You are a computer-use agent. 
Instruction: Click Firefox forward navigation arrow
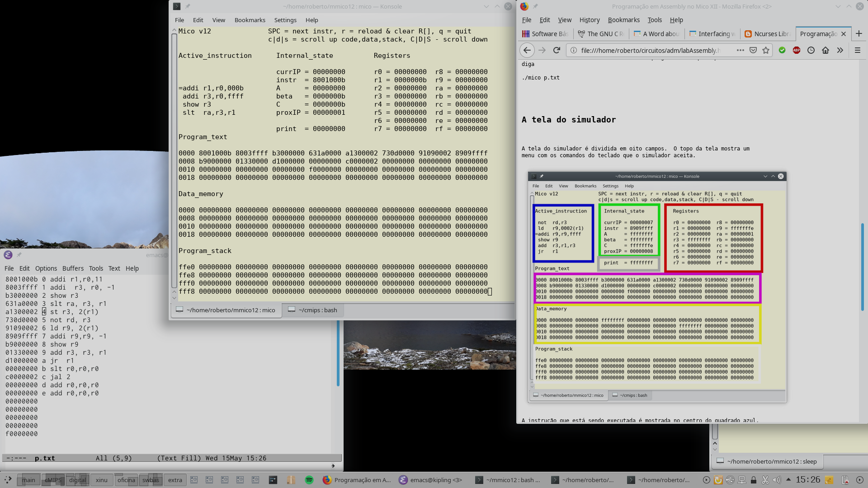[x=542, y=50]
